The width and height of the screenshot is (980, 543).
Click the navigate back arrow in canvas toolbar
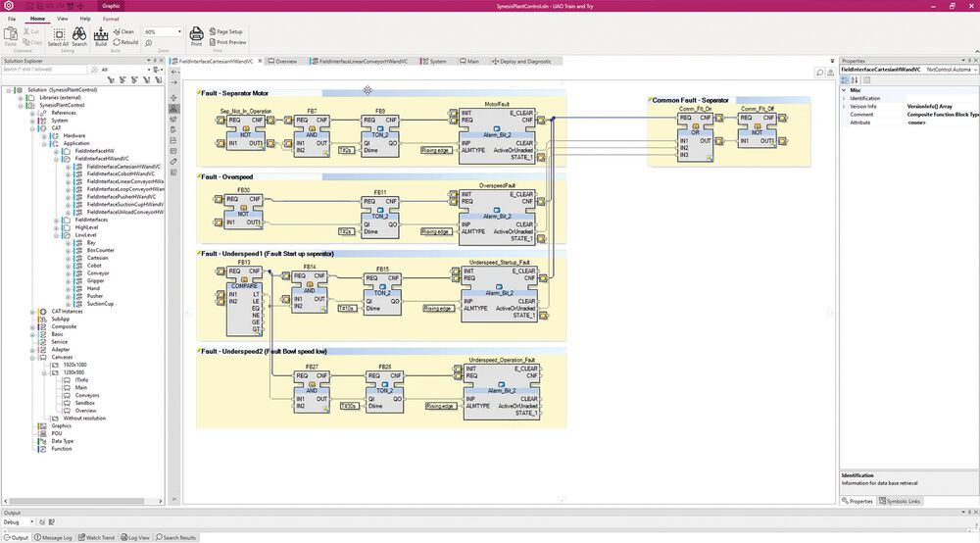[174, 72]
